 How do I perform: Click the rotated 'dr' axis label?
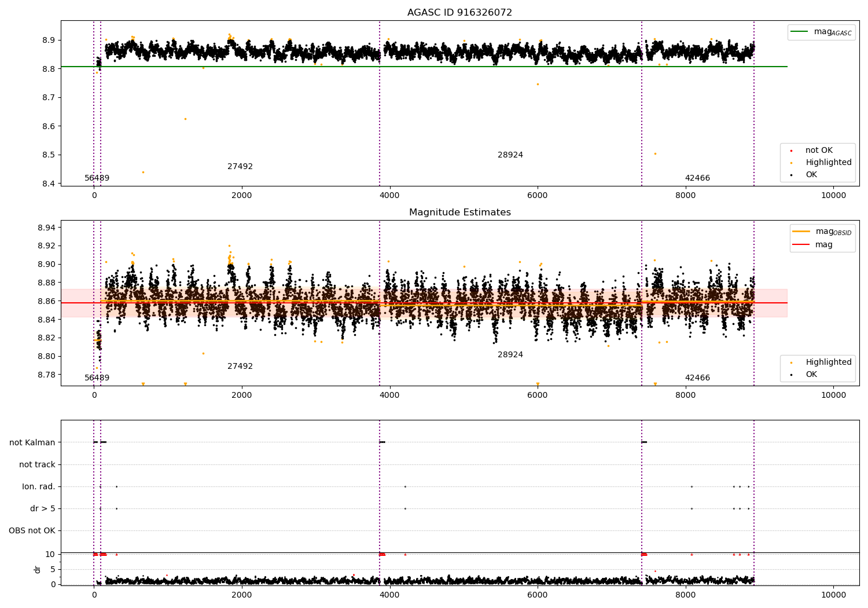click(37, 569)
